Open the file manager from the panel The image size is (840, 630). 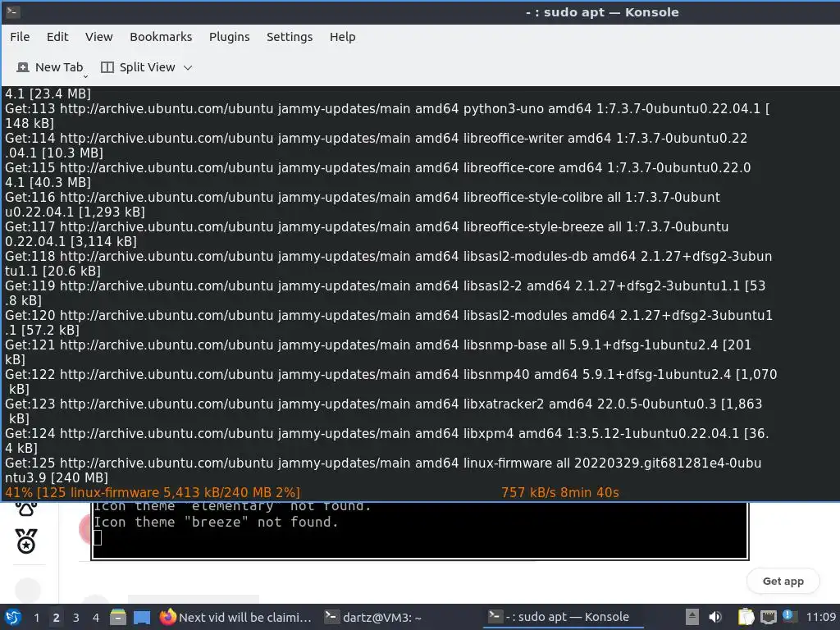[118, 617]
